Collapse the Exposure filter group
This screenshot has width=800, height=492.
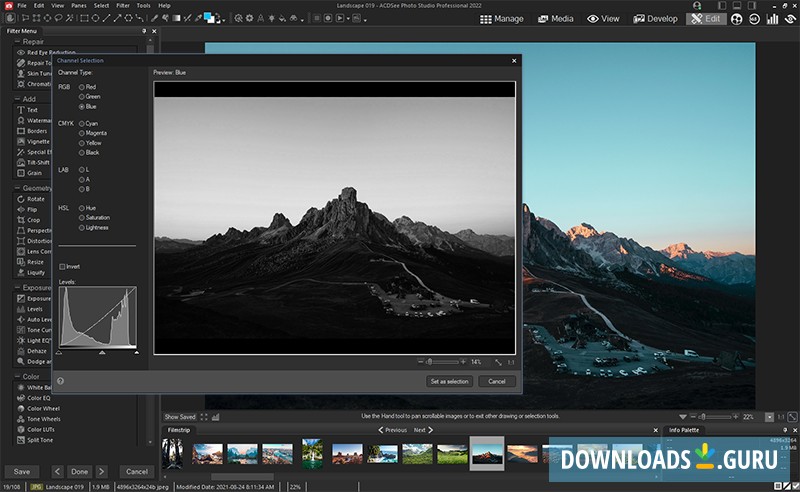pyautogui.click(x=17, y=288)
